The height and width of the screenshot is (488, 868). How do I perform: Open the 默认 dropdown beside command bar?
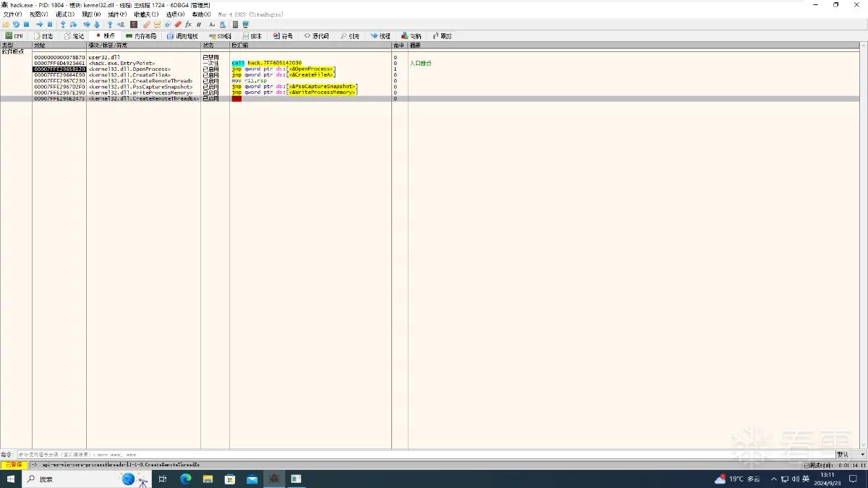[851, 454]
